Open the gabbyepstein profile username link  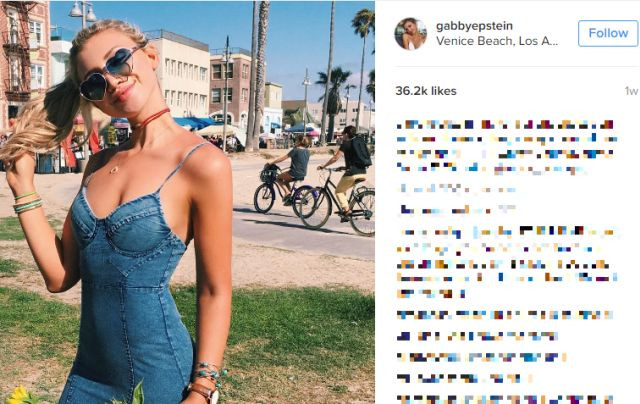[474, 26]
